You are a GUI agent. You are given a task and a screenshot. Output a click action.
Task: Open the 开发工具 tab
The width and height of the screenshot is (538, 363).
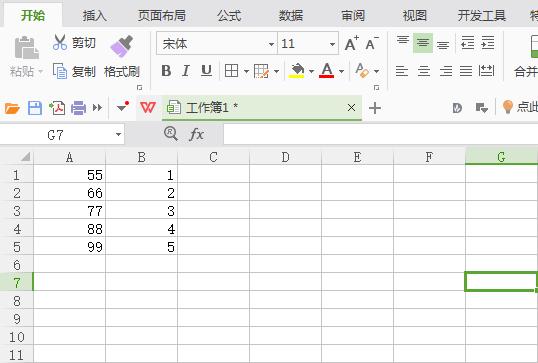pyautogui.click(x=482, y=15)
